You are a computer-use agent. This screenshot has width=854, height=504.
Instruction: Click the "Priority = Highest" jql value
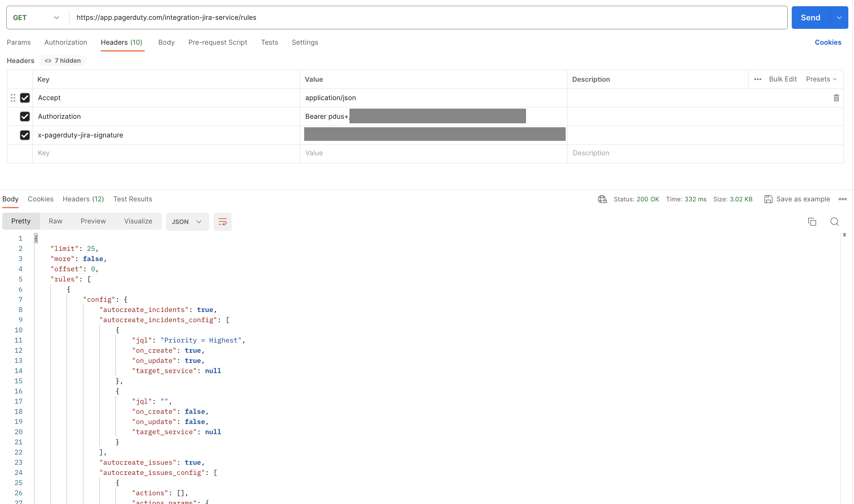click(201, 340)
